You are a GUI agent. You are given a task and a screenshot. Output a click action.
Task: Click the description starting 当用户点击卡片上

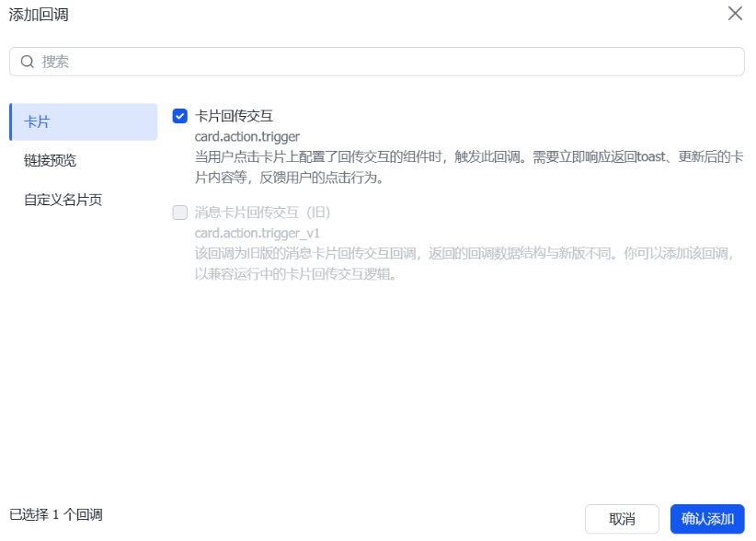tap(469, 167)
